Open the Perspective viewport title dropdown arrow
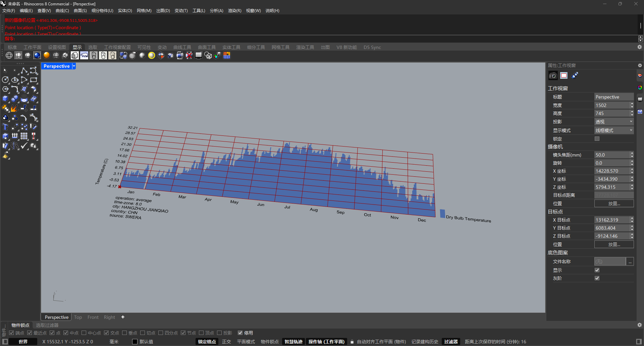 (74, 66)
